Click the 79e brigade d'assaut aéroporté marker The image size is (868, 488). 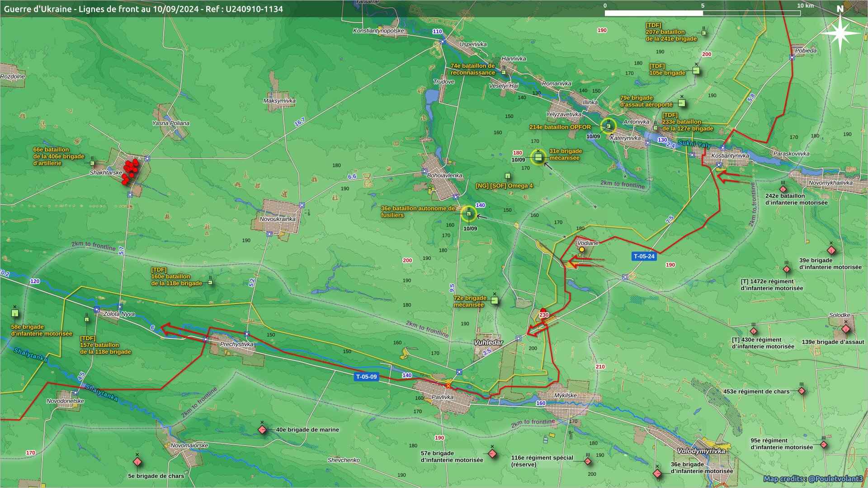pyautogui.click(x=682, y=103)
